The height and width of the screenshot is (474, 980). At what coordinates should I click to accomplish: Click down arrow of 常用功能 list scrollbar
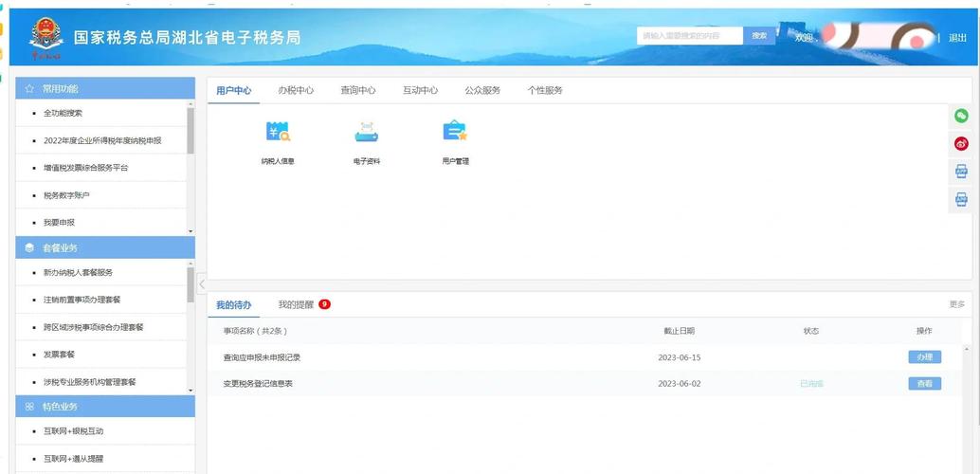tap(191, 231)
